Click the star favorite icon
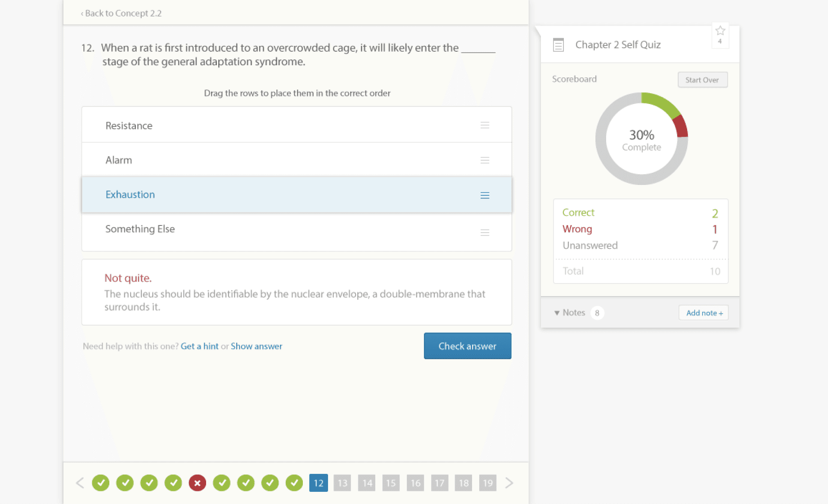The width and height of the screenshot is (828, 504). (x=720, y=31)
